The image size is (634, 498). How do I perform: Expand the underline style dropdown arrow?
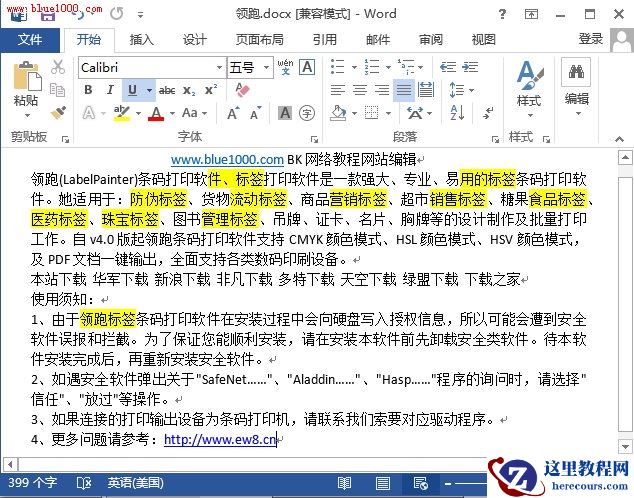(x=149, y=90)
